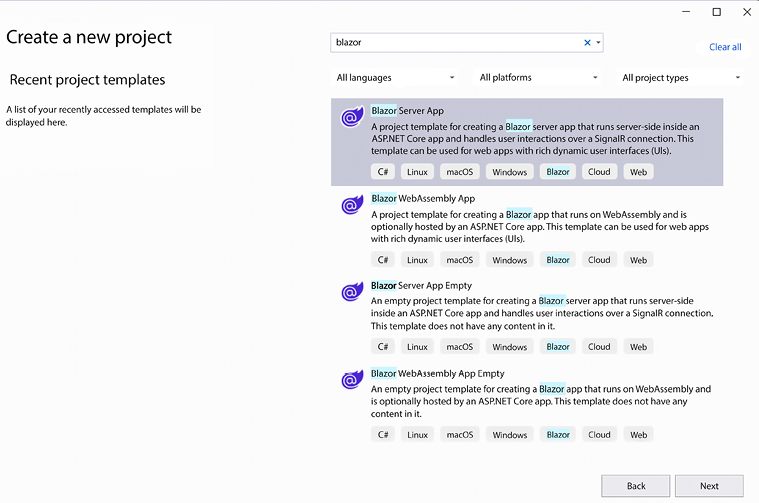Image resolution: width=759 pixels, height=503 pixels.
Task: Click the Blazor WebAssembly App template icon
Action: tap(352, 205)
